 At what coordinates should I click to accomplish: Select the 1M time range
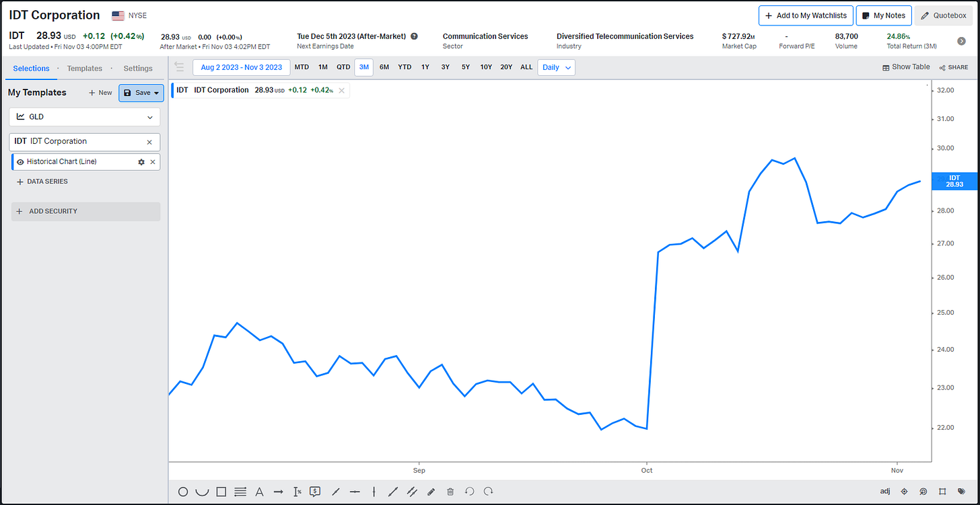[323, 67]
